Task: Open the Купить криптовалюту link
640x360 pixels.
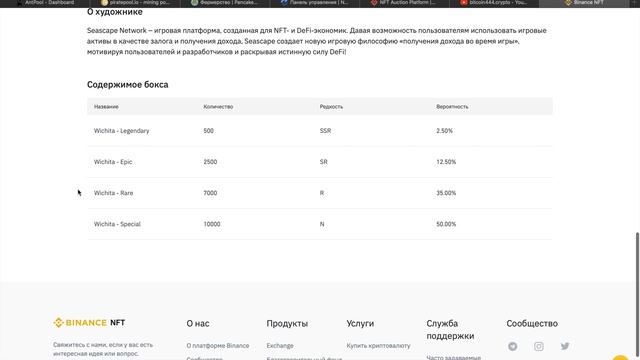Action: coord(378,346)
